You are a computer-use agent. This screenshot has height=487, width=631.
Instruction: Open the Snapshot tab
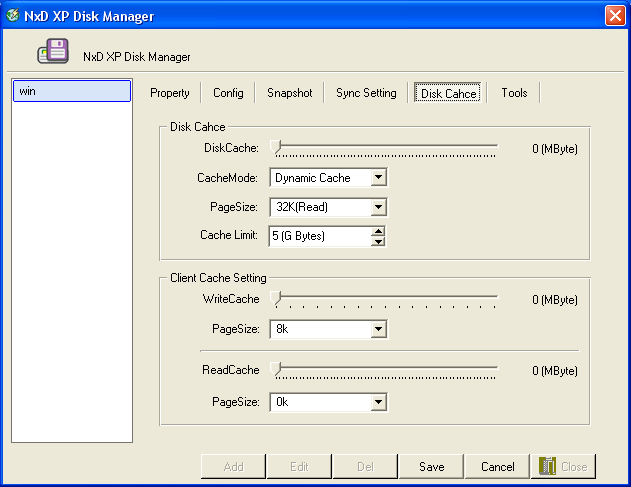click(289, 93)
